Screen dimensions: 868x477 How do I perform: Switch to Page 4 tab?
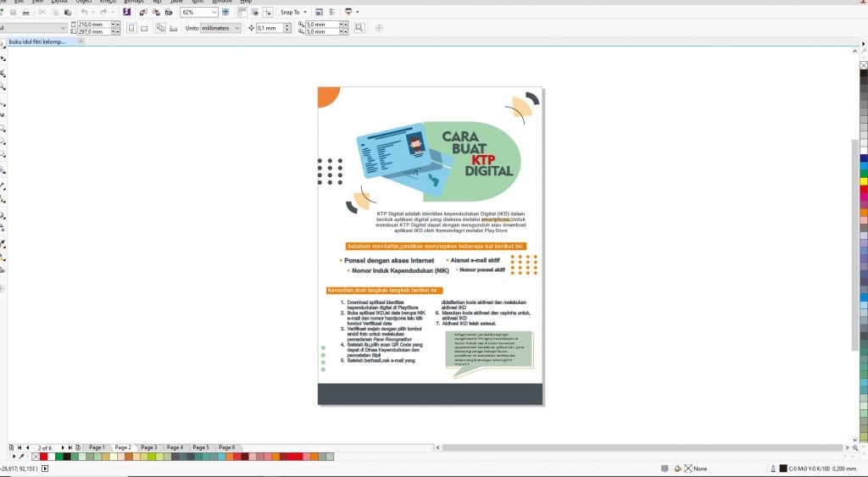coord(175,447)
